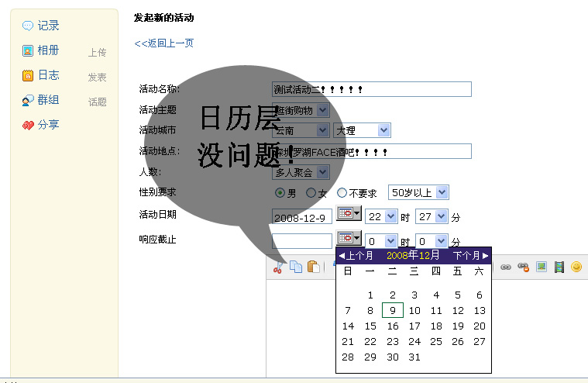The width and height of the screenshot is (588, 383).
Task: Select day 24 in the calendar
Action: pyautogui.click(x=414, y=341)
